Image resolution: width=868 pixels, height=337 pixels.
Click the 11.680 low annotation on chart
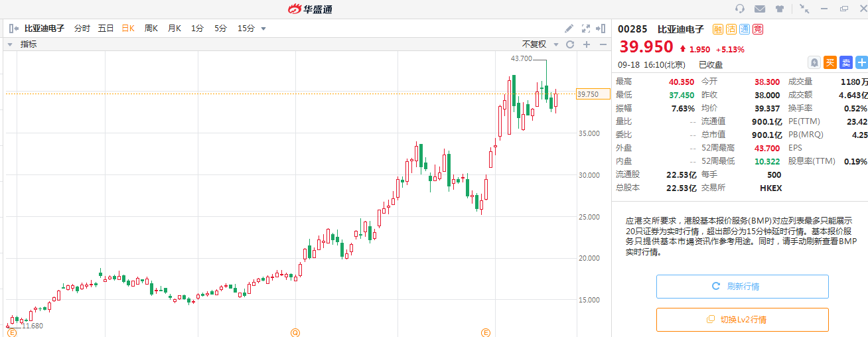point(32,326)
